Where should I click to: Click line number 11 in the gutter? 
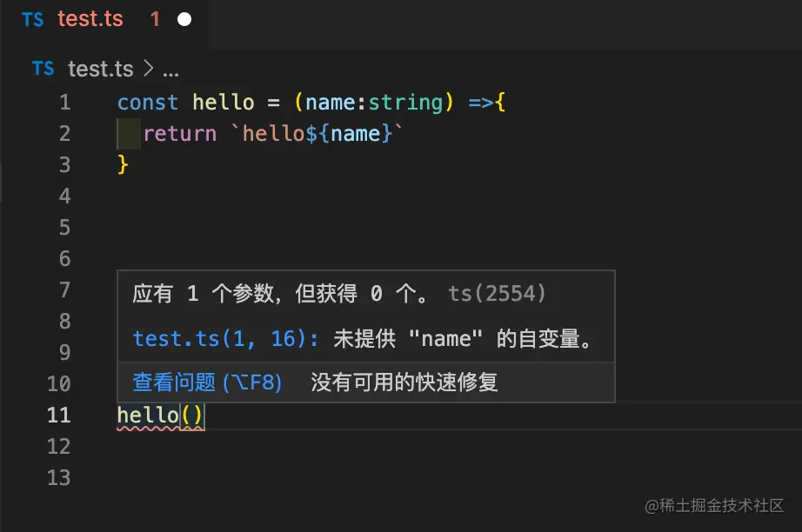(x=58, y=416)
